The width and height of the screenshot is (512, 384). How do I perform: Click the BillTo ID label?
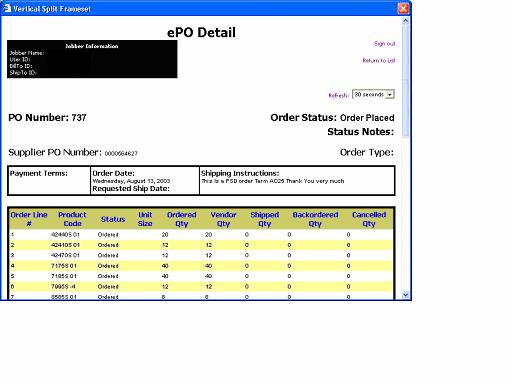[x=21, y=66]
